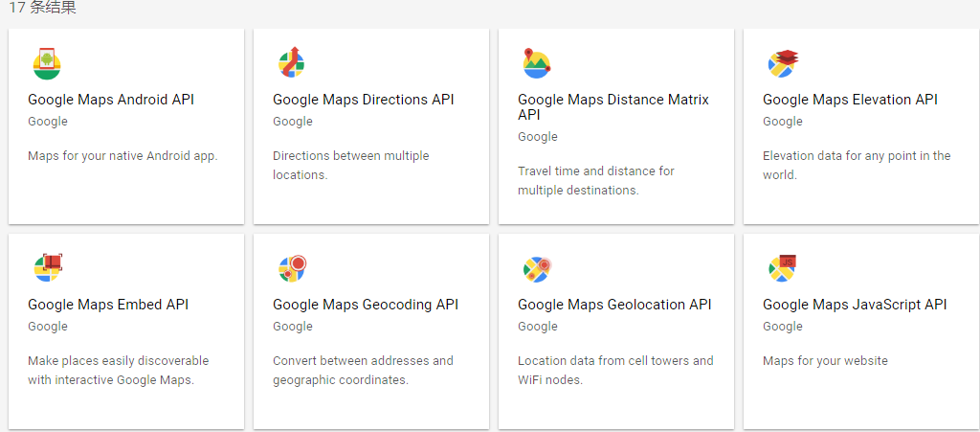Click the Embed API icon
The image size is (980, 432).
[x=48, y=268]
